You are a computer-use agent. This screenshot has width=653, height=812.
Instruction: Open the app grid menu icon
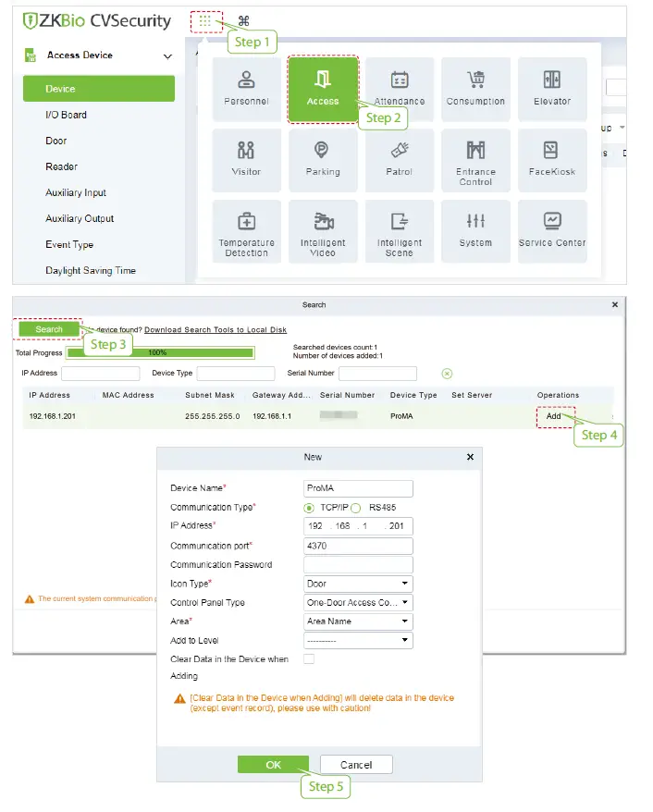click(x=205, y=21)
